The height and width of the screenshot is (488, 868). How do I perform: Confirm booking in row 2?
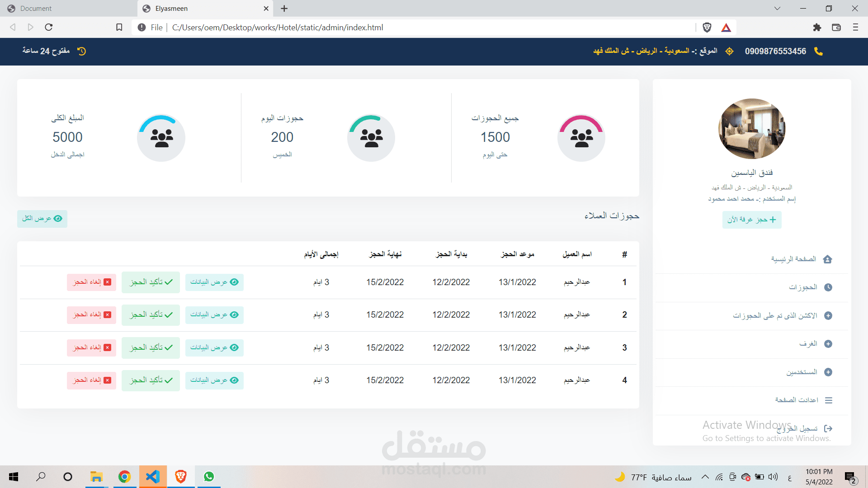[151, 315]
